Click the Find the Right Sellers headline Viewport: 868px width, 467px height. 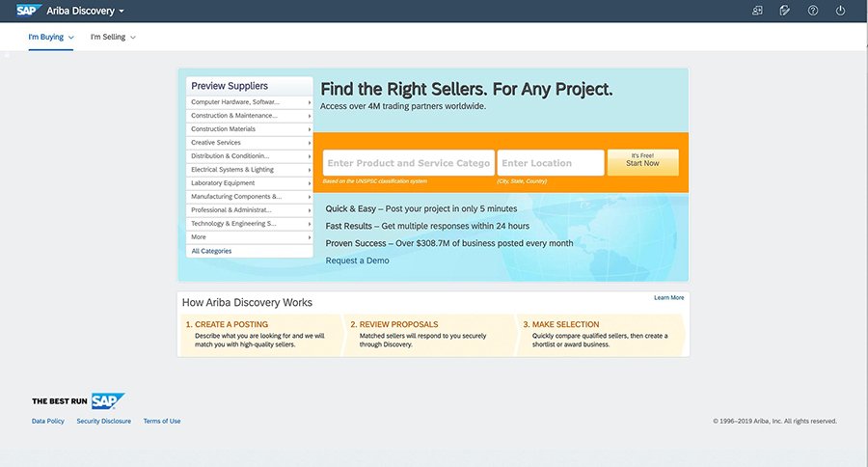click(466, 89)
